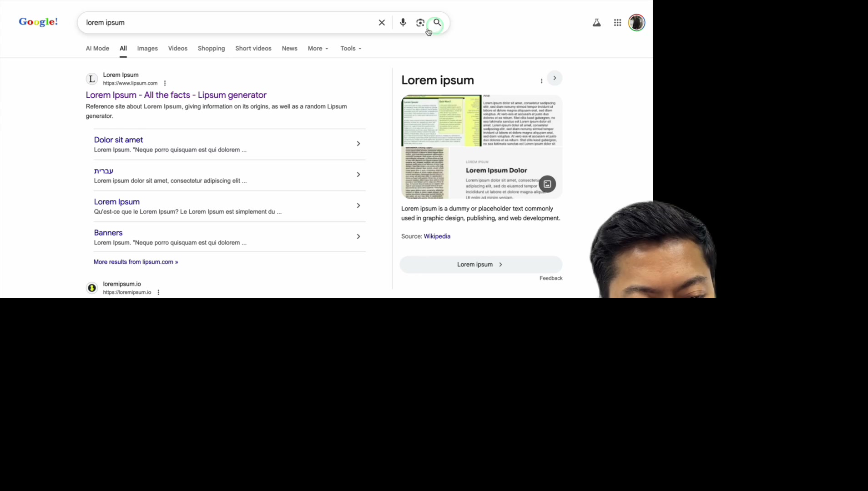Viewport: 868px width, 491px height.
Task: Open the beige newspaper-style text thumbnail
Action: [425, 173]
